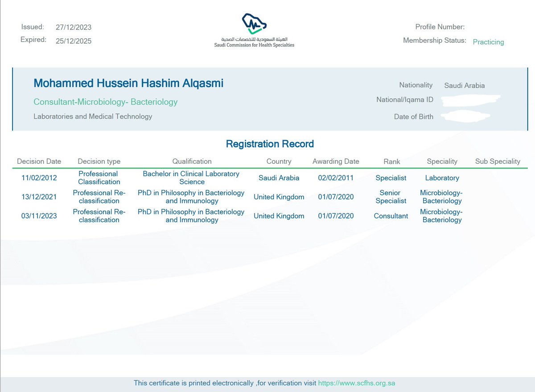Click the Consultant rank cell
Viewport: 535px width, 392px height.
(x=391, y=216)
